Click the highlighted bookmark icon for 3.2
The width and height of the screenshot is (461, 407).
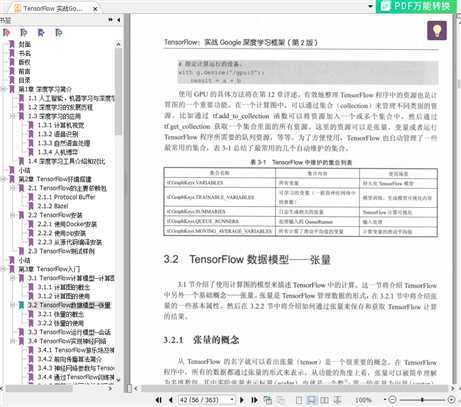coord(21,305)
